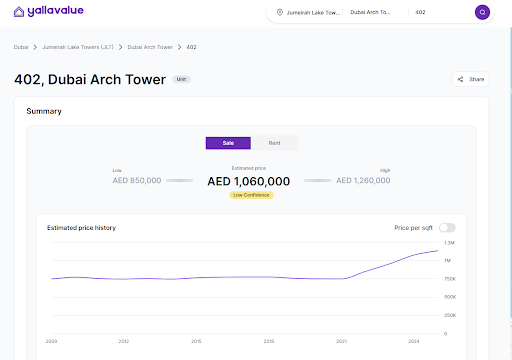Click the location pin icon in search bar
Screen dimensions: 512x360
280,12
